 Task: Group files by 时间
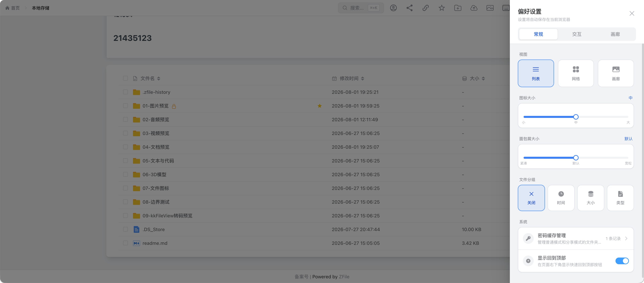561,198
